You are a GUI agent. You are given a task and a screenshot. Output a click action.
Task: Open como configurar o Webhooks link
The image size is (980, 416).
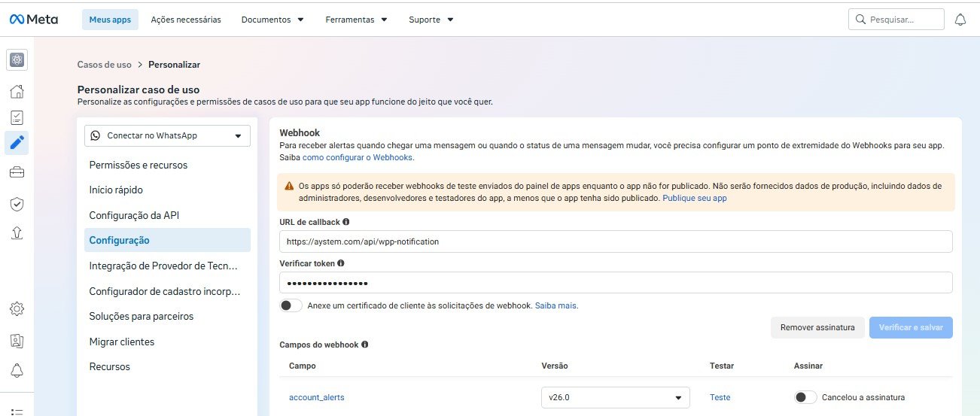tap(358, 157)
